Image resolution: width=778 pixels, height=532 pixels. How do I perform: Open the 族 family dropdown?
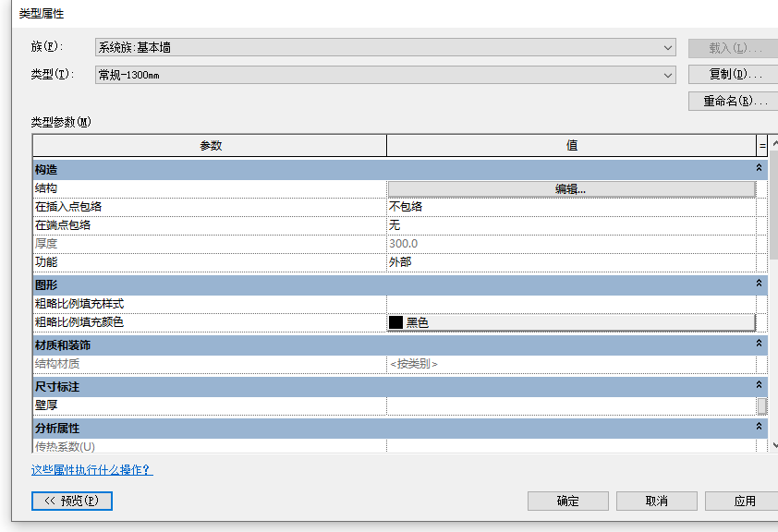(x=385, y=47)
